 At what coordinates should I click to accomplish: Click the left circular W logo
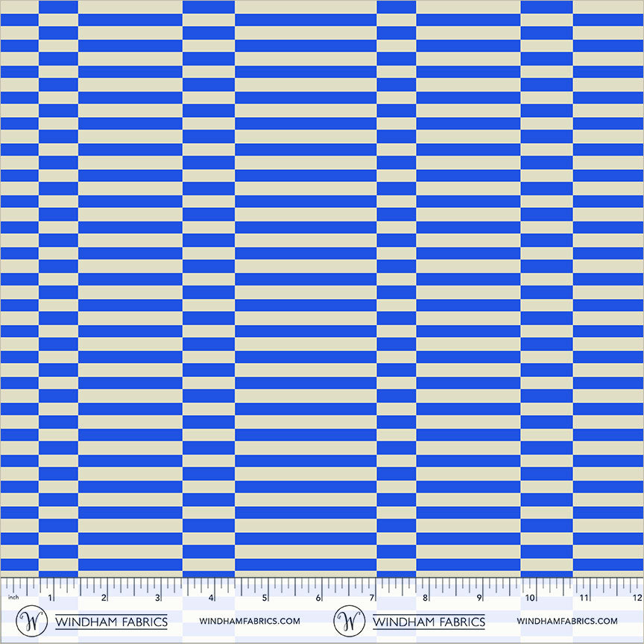(x=31, y=621)
